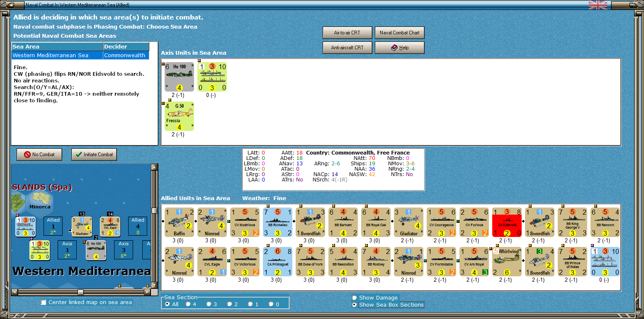The width and height of the screenshot is (644, 319).
Task: Click the Decider column header
Action: pos(126,47)
